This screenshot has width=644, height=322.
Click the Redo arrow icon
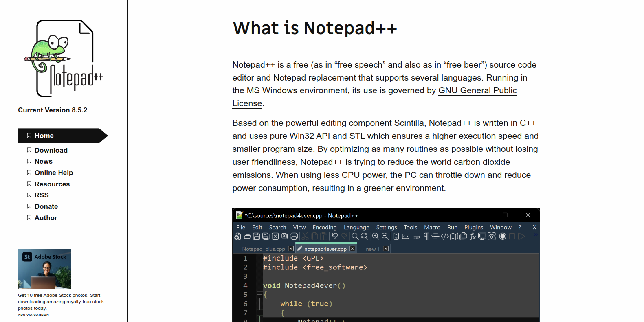[x=345, y=236]
